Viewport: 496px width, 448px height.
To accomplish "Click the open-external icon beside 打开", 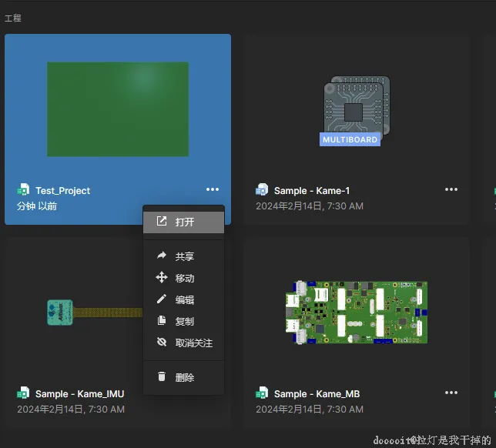I will 162,222.
